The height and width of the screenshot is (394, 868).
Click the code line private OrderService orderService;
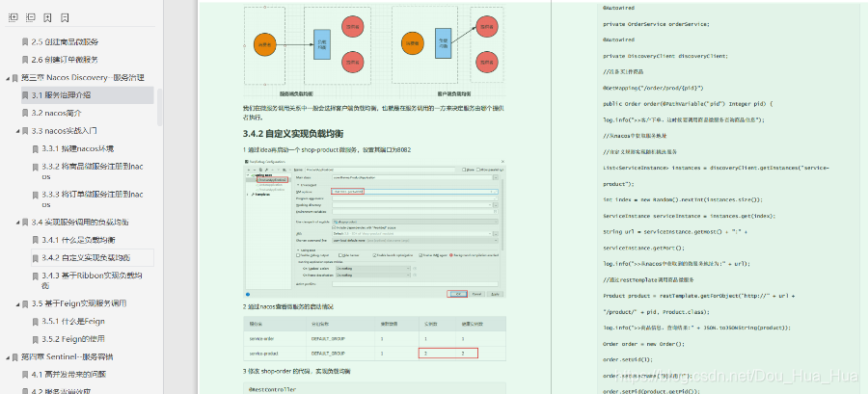coord(657,24)
